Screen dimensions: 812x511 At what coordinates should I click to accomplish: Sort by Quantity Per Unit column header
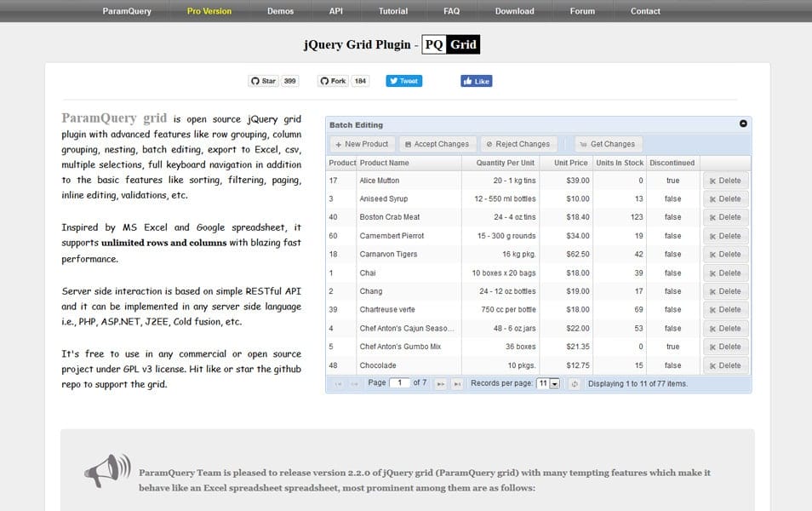point(500,163)
